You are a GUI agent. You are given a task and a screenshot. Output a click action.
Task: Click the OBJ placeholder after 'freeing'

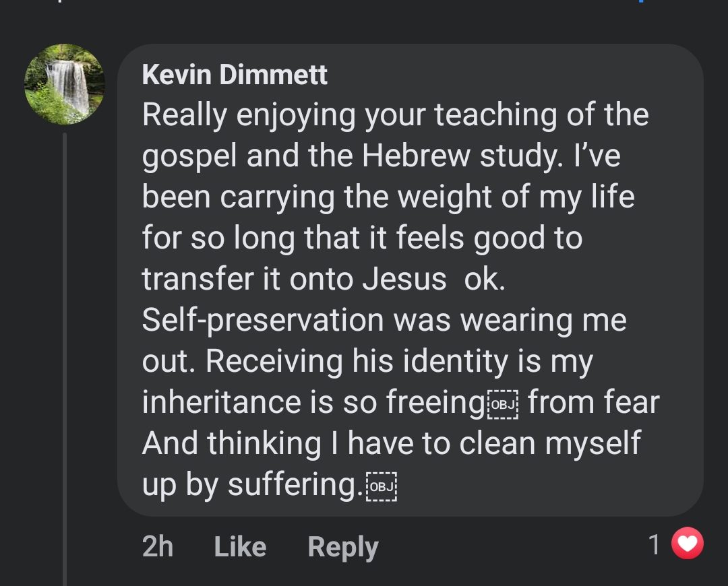tap(502, 404)
